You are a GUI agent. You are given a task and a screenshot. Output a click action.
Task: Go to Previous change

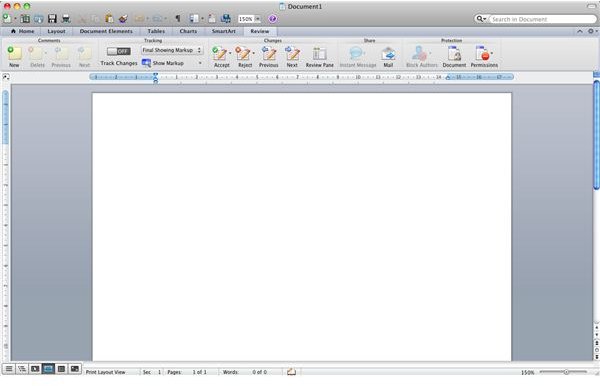click(x=269, y=54)
